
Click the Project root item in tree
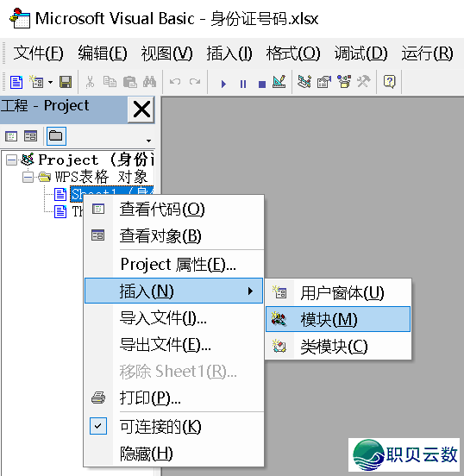(96, 160)
